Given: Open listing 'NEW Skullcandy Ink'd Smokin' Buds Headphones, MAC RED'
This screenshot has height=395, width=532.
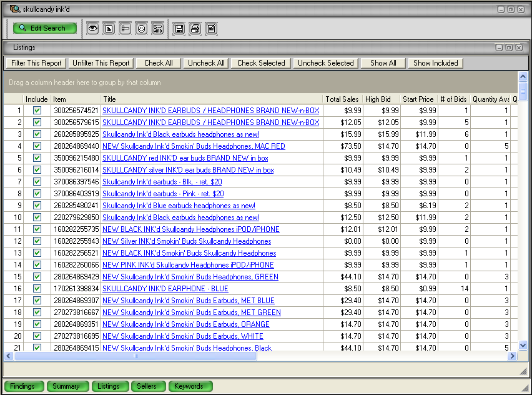Looking at the screenshot, I should (194, 146).
